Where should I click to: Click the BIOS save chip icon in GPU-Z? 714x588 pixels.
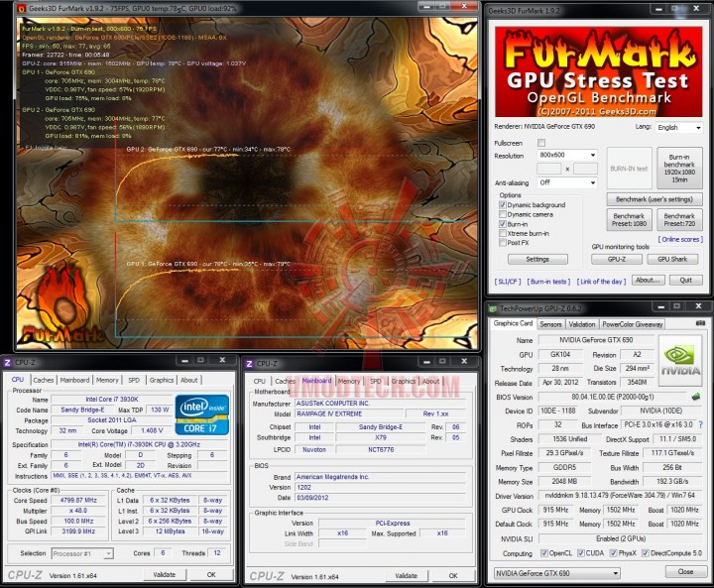pyautogui.click(x=696, y=397)
